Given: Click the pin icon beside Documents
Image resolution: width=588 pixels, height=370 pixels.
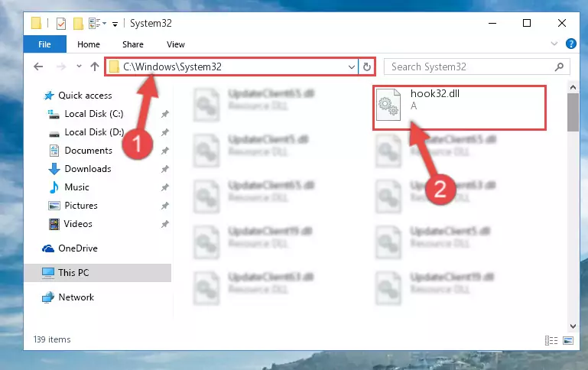Looking at the screenshot, I should coord(164,151).
